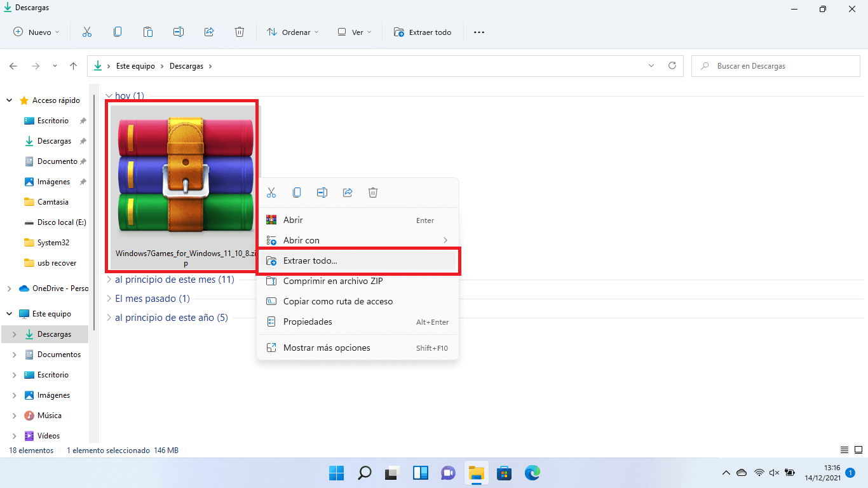The height and width of the screenshot is (488, 868).
Task: Click Copy icon in the context menu
Action: coord(297,193)
